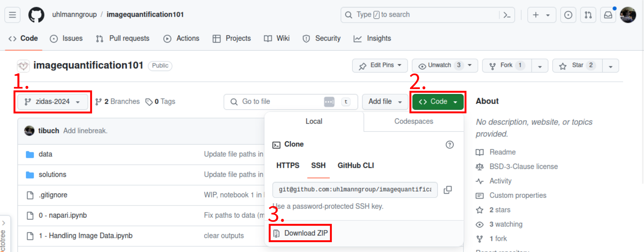Open the Unwatch notifications dropdown
Viewport: 644px width, 252px height.
click(x=445, y=66)
